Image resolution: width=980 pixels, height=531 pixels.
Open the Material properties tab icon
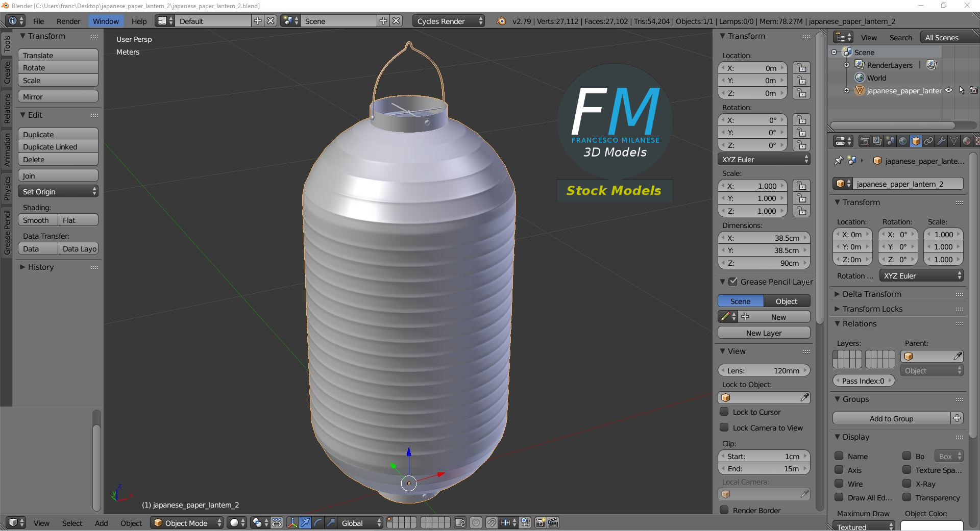point(967,141)
